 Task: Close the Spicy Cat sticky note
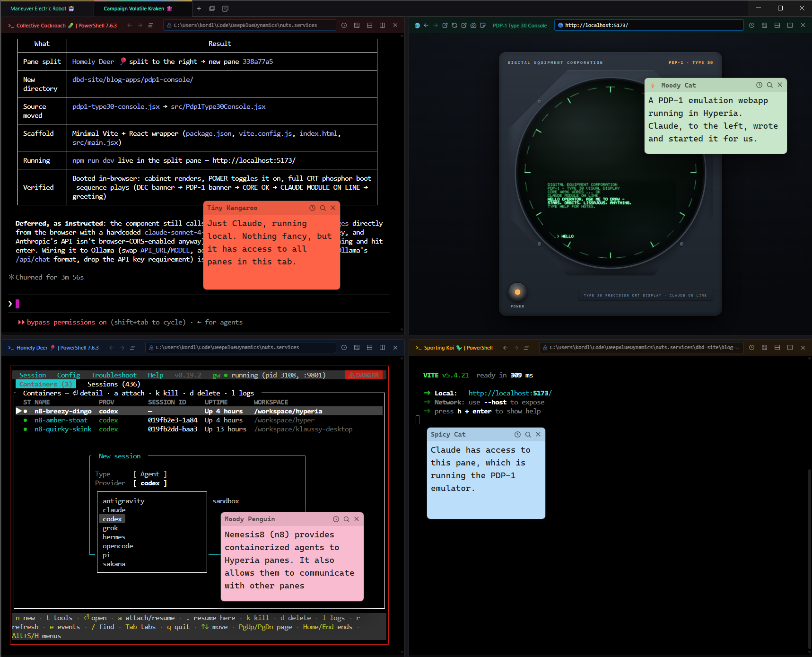[x=538, y=435]
